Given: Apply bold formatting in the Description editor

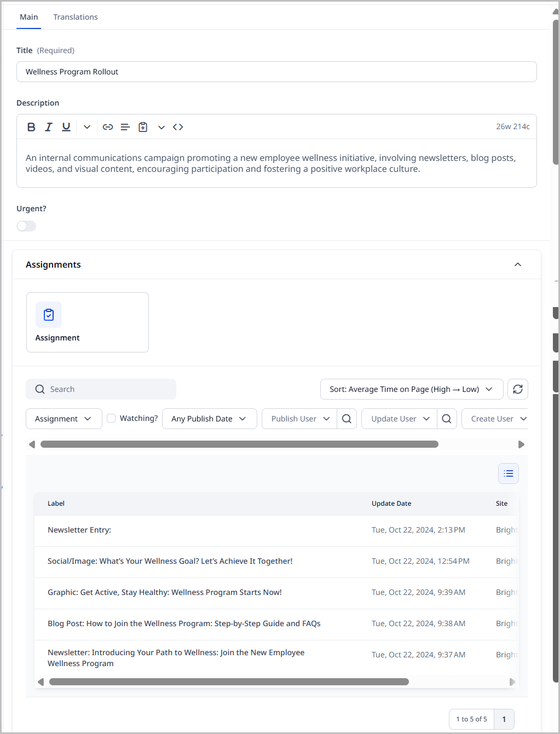Looking at the screenshot, I should tap(31, 126).
